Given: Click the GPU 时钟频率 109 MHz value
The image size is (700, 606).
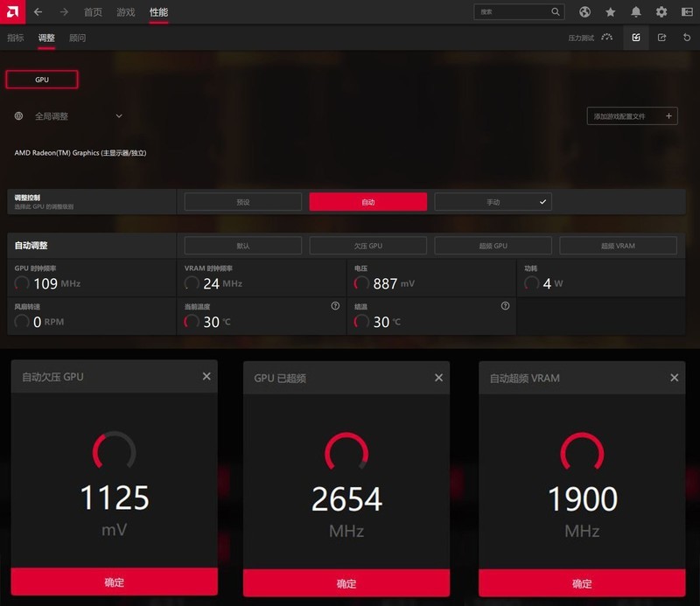Looking at the screenshot, I should coord(57,283).
